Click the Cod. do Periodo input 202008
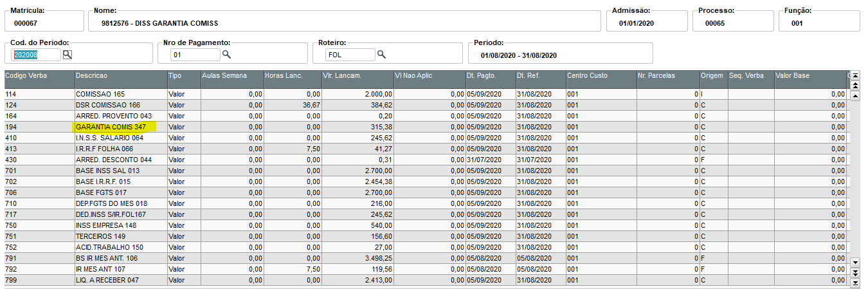The height and width of the screenshot is (289, 868). (x=37, y=55)
